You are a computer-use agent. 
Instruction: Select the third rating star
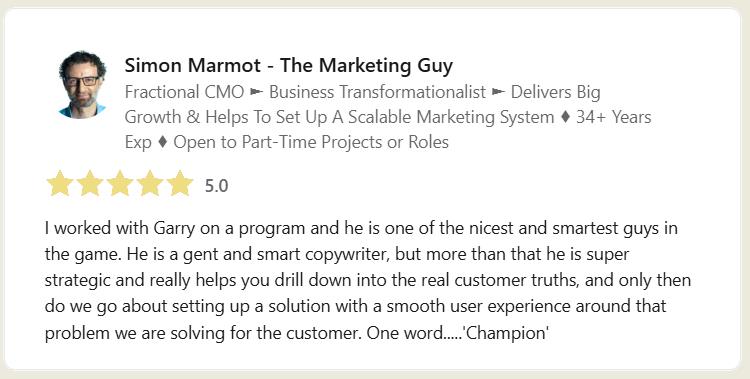(120, 183)
